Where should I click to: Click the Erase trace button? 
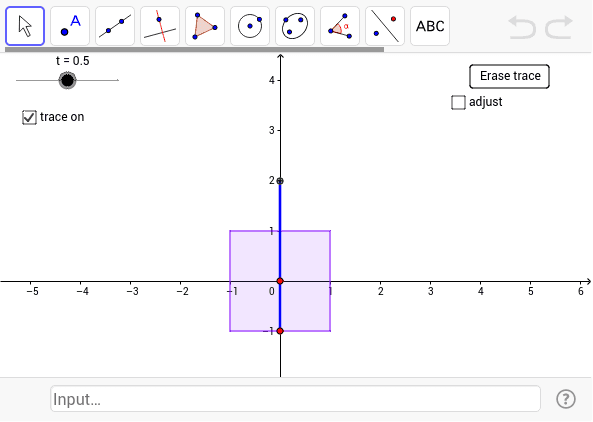pyautogui.click(x=509, y=76)
